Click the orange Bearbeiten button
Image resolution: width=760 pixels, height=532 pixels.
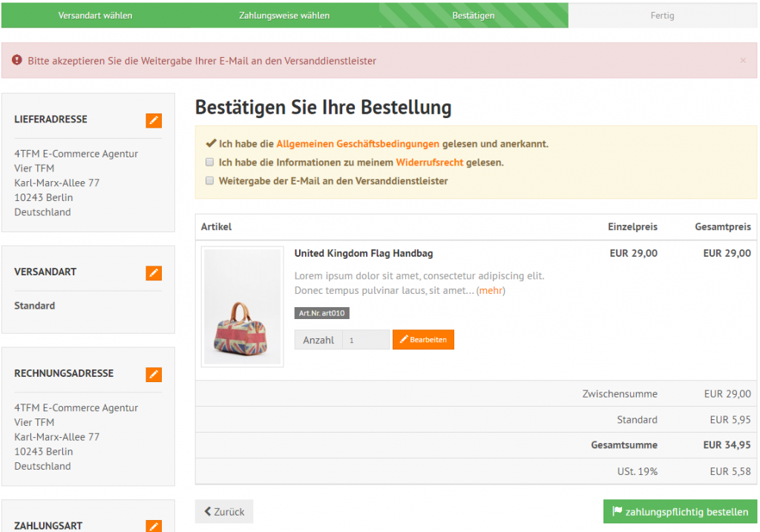pyautogui.click(x=423, y=340)
